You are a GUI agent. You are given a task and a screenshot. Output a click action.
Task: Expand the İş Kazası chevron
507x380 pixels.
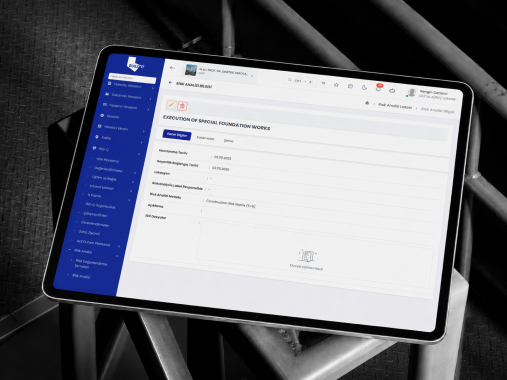tap(129, 200)
